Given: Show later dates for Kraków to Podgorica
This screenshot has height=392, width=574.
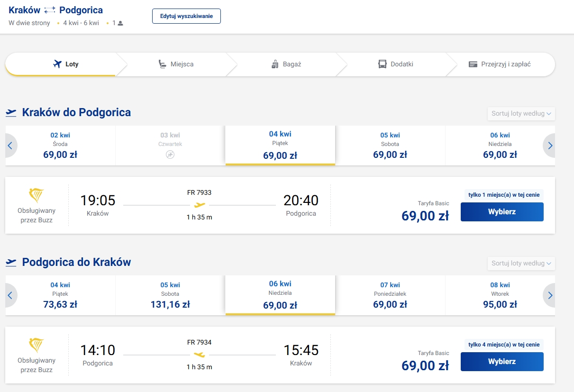Looking at the screenshot, I should click(x=550, y=146).
